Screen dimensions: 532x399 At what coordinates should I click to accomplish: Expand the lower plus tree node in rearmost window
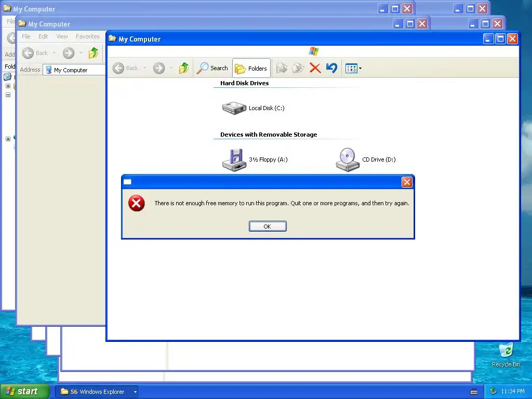click(8, 139)
